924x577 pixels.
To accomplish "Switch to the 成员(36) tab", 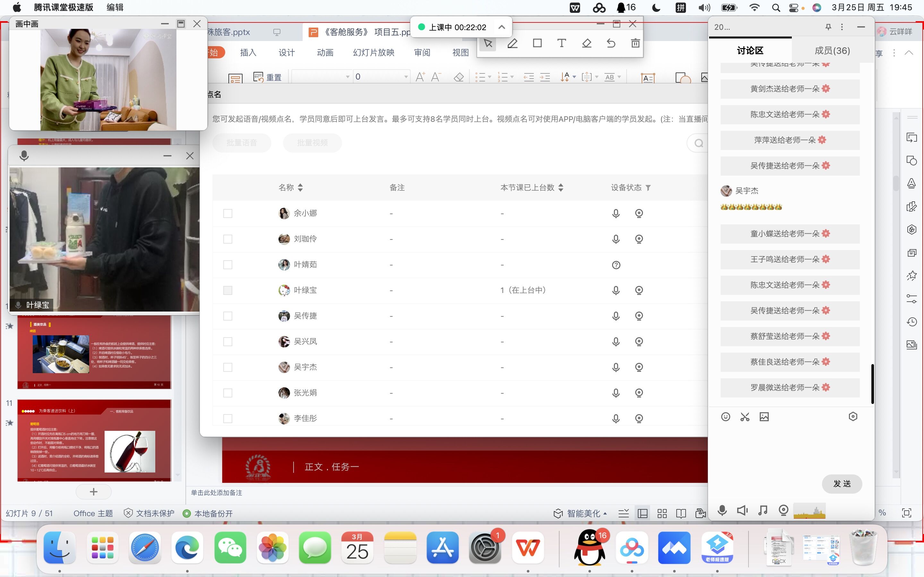I will pyautogui.click(x=832, y=50).
